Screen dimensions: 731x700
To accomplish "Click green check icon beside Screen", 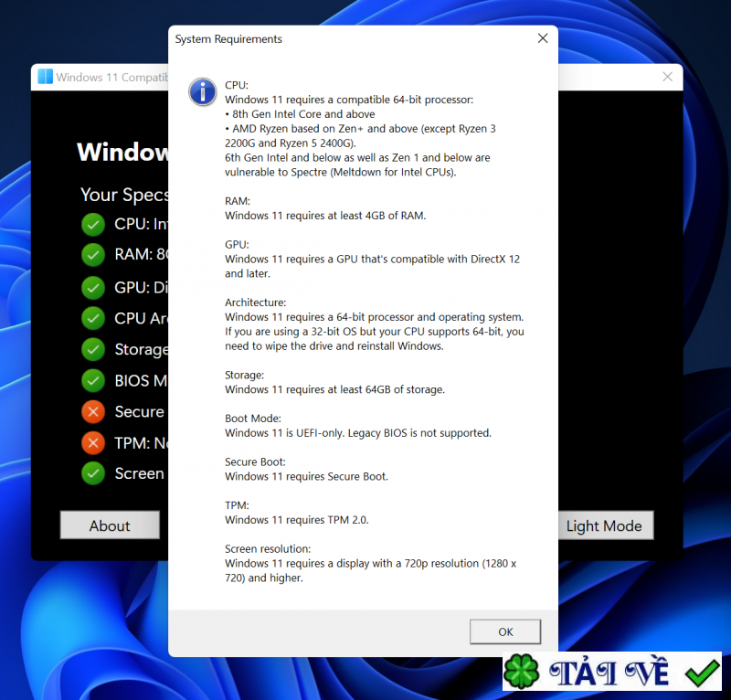I will pos(93,473).
